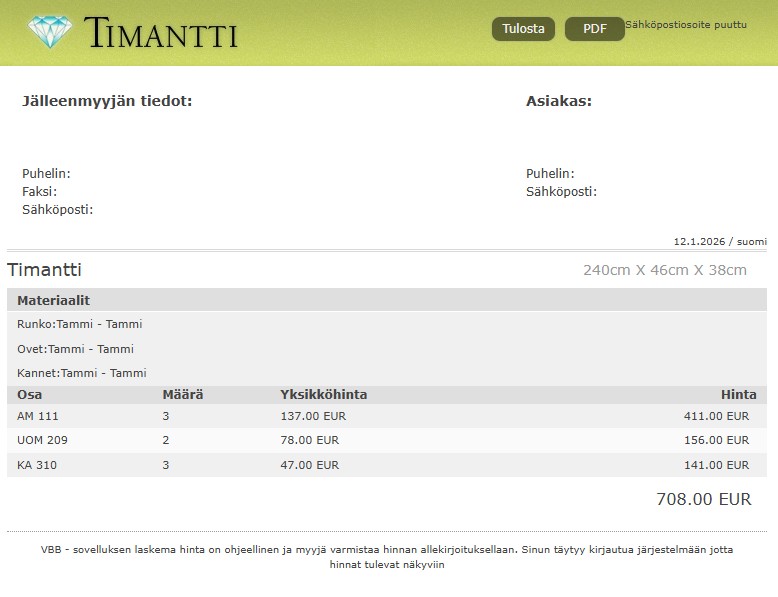
Task: Click the Timantti brand name text
Action: tap(162, 33)
